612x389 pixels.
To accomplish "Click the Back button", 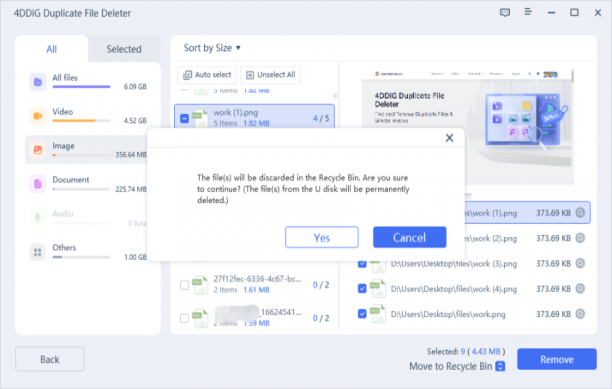I will pyautogui.click(x=50, y=359).
